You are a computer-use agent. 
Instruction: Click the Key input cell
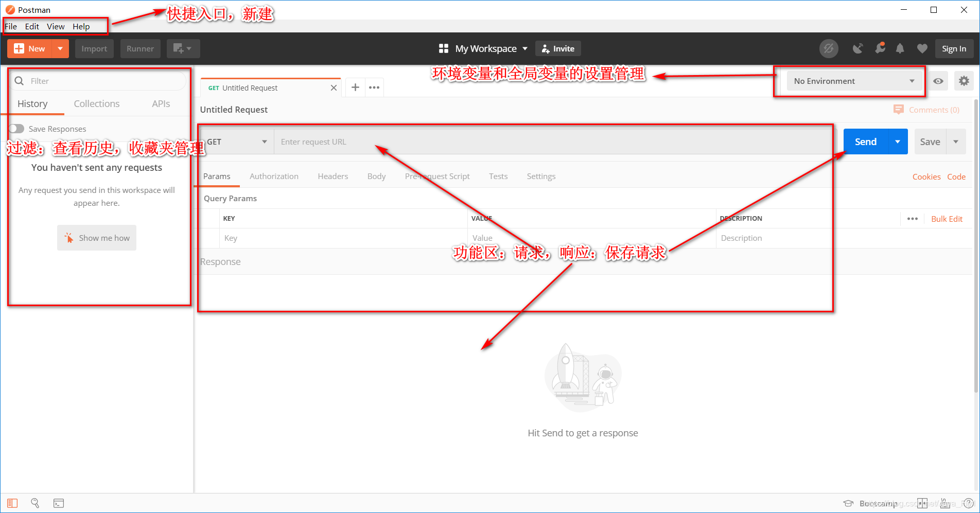click(x=343, y=238)
